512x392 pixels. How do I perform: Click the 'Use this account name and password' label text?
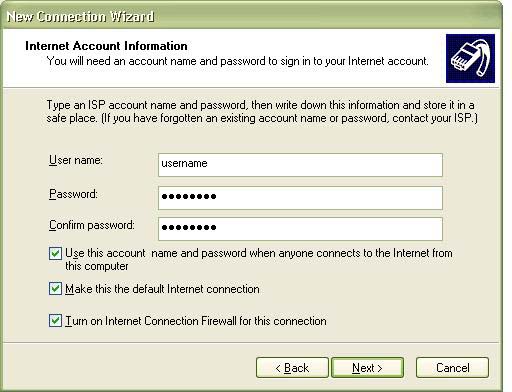259,260
